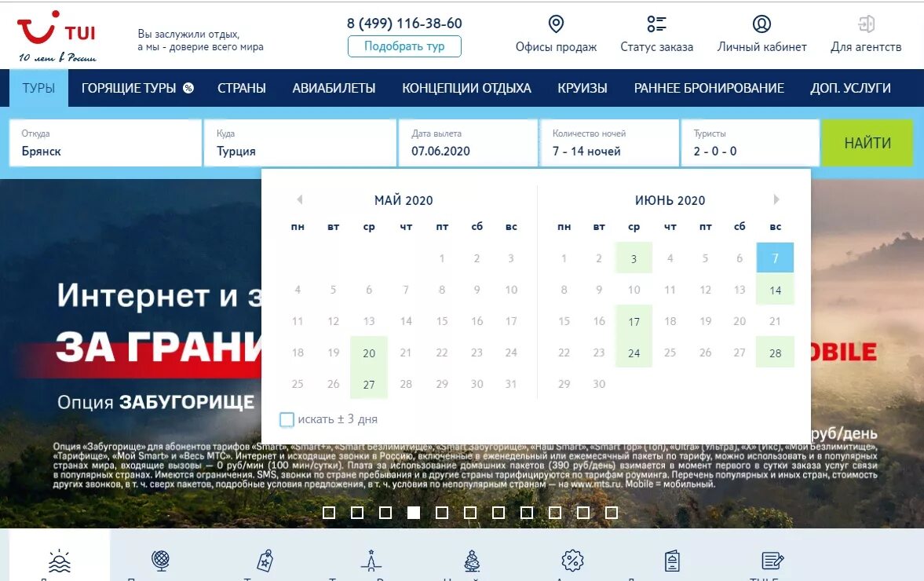Image resolution: width=924 pixels, height=581 pixels.
Task: Pick May 27 in the calendar
Action: [369, 384]
